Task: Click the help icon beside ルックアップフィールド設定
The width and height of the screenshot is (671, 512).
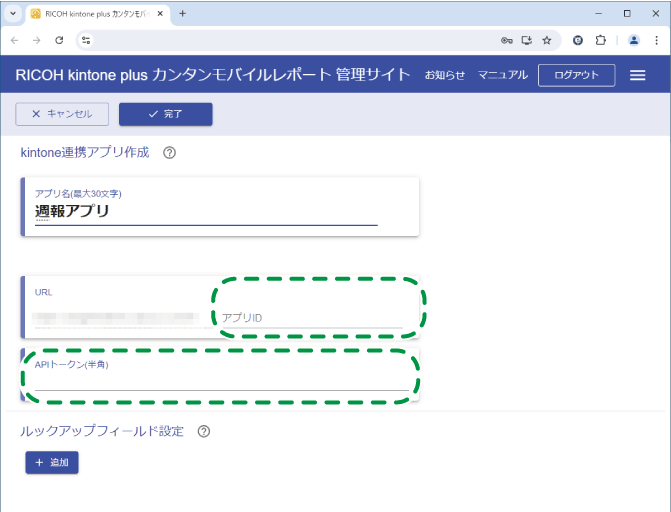Action: pos(204,431)
